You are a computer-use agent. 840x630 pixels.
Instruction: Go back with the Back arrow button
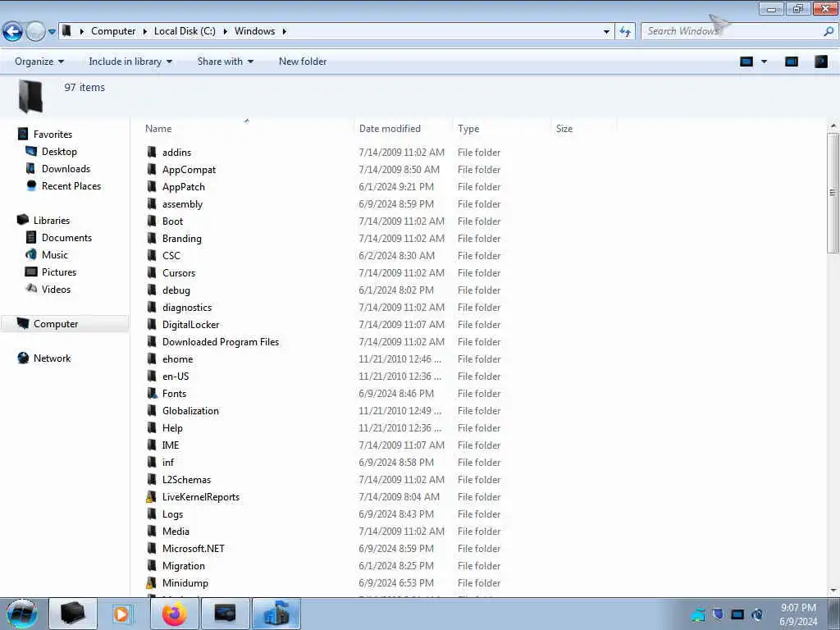click(x=12, y=32)
